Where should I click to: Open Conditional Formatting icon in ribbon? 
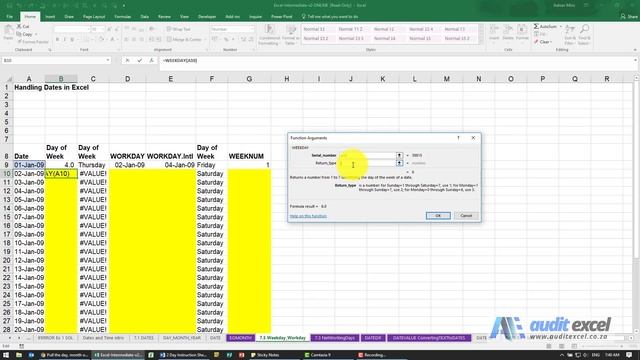pos(269,30)
